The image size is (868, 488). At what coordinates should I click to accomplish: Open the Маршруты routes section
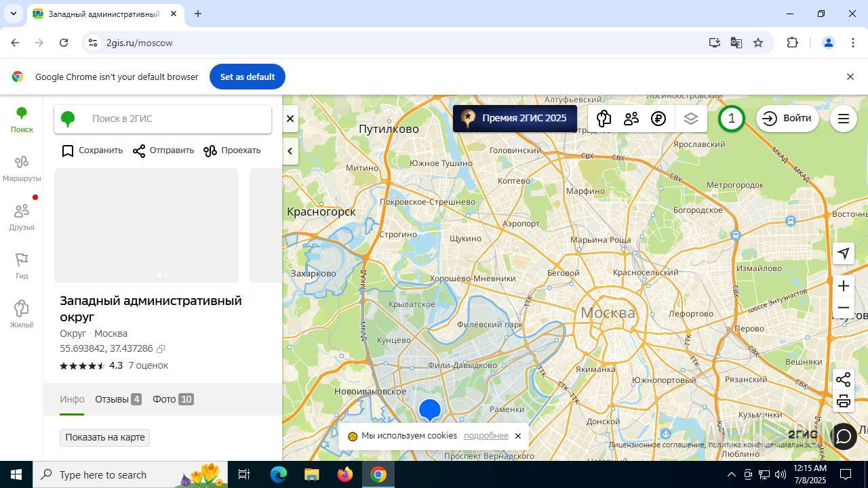click(22, 169)
